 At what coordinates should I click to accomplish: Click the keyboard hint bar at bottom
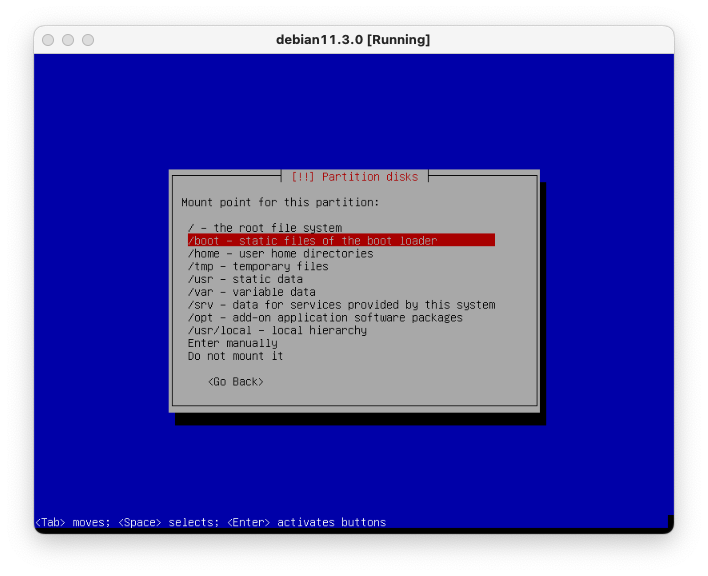tap(211, 522)
